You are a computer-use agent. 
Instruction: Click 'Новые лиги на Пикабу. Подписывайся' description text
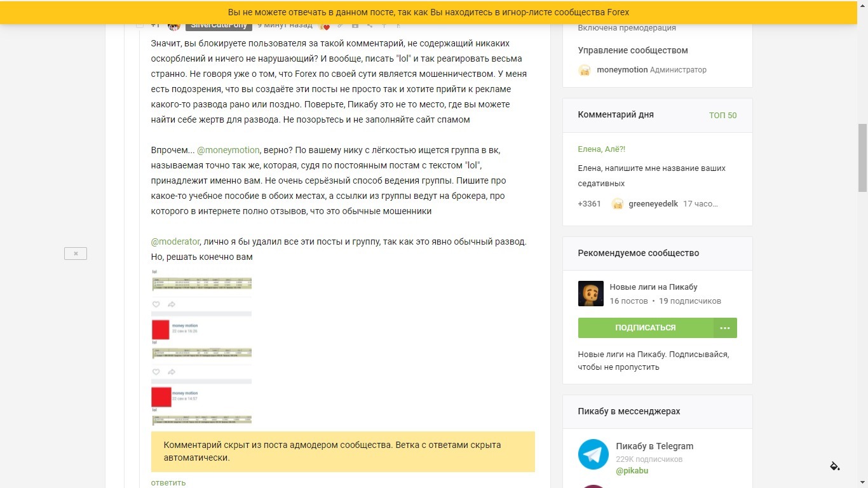[x=653, y=360]
